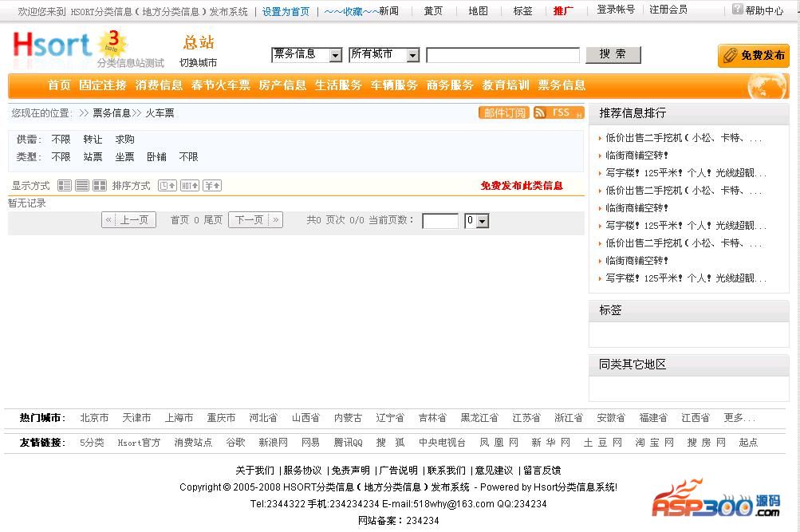This screenshot has width=800, height=532.
Task: Filter supply-demand by 转让
Action: 93,140
